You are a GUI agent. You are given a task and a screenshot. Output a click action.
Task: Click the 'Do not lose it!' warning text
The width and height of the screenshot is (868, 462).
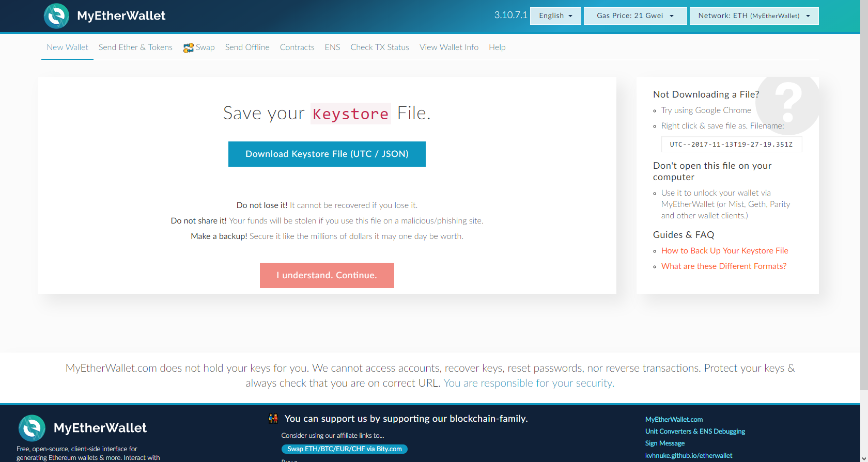tap(262, 205)
